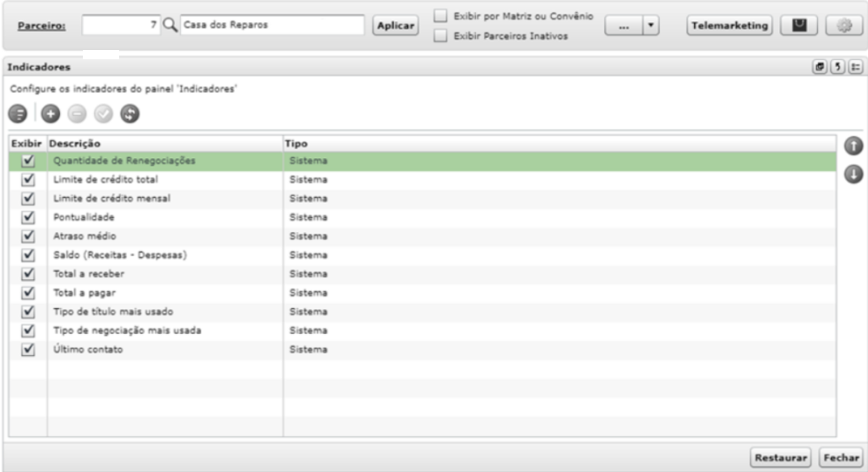Enable Exibir Parceiros Inativos checkbox
Screen dimensions: 868x472
(x=440, y=36)
